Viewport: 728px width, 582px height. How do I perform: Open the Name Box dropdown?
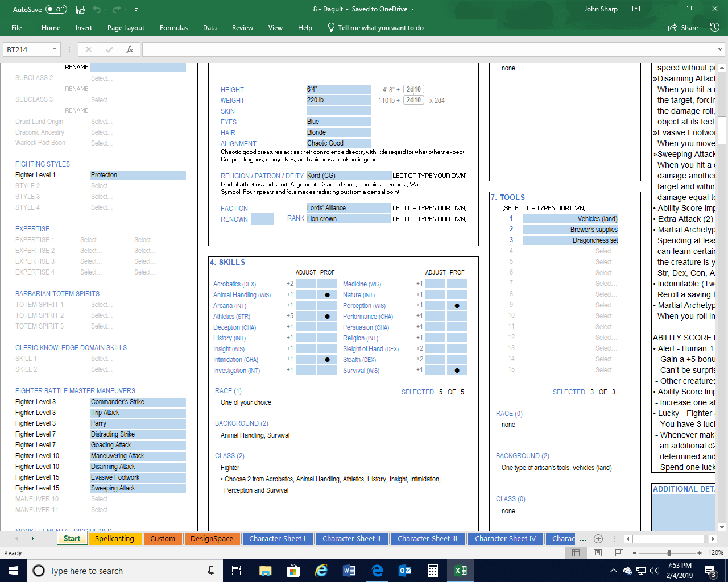(55, 49)
